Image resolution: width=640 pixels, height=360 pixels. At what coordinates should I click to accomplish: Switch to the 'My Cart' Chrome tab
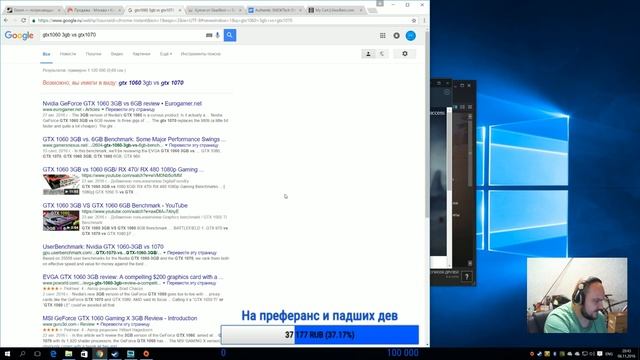pos(336,10)
